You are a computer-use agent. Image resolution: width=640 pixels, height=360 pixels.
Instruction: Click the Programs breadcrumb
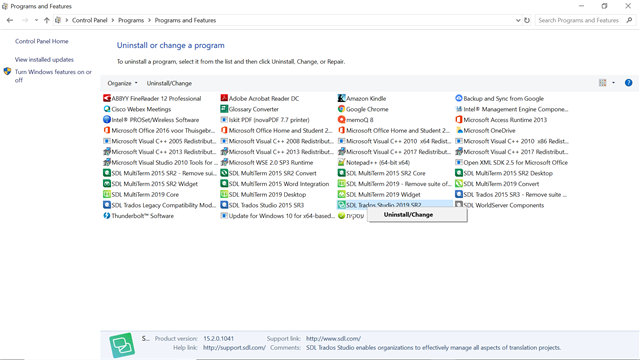tap(131, 20)
